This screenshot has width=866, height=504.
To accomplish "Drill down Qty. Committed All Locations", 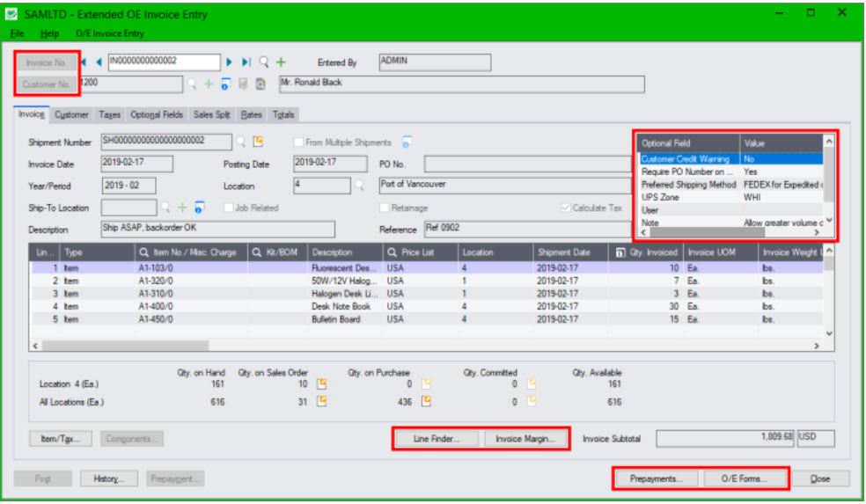I will 532,401.
